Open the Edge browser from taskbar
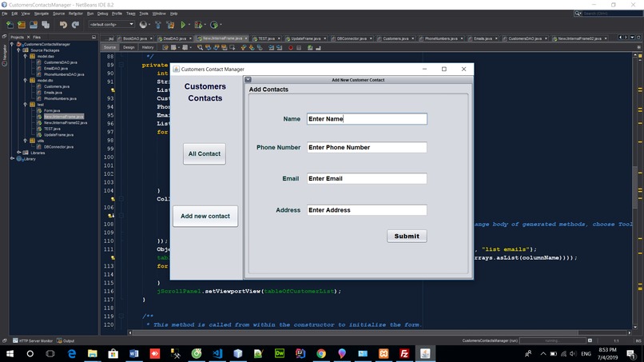The image size is (644, 362). tap(71, 353)
